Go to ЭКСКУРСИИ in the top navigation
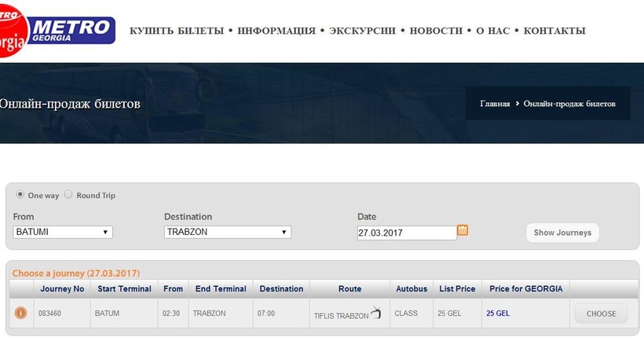Screen dimensions: 644x338 [x=362, y=31]
